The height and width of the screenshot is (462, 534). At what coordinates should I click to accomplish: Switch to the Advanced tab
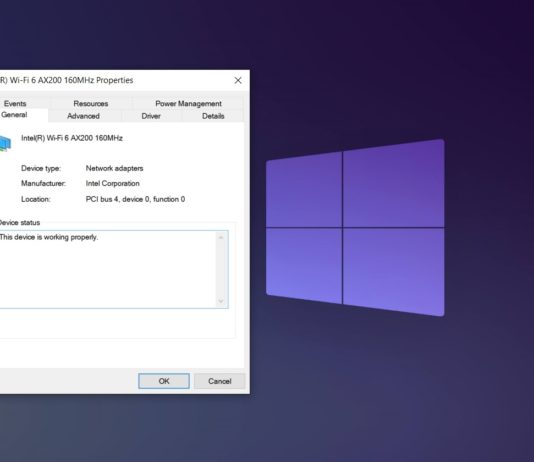83,116
